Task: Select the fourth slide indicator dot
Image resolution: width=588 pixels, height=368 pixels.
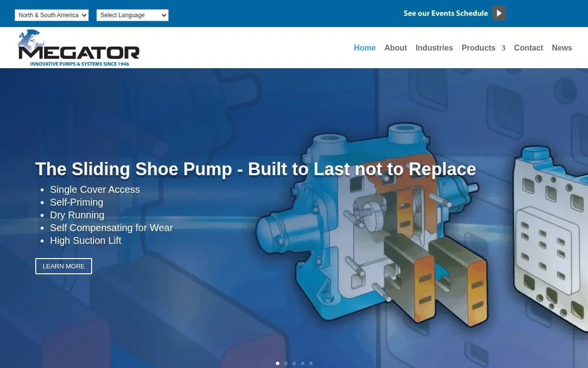Action: [x=302, y=364]
